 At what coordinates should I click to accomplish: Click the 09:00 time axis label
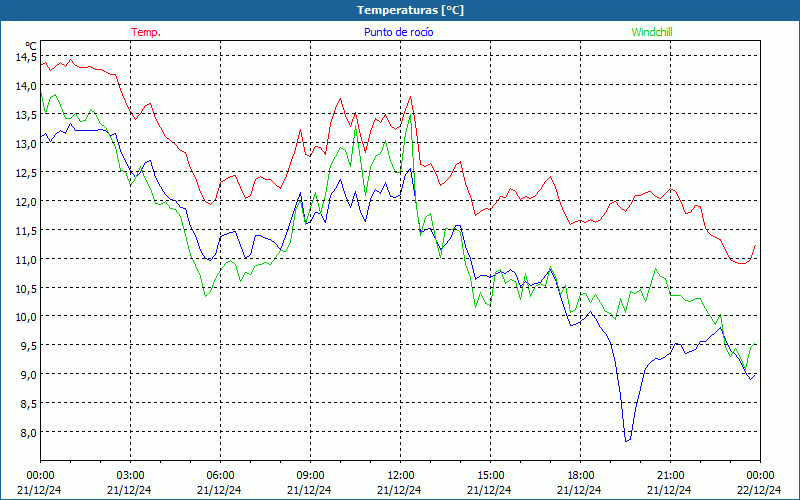coord(310,476)
